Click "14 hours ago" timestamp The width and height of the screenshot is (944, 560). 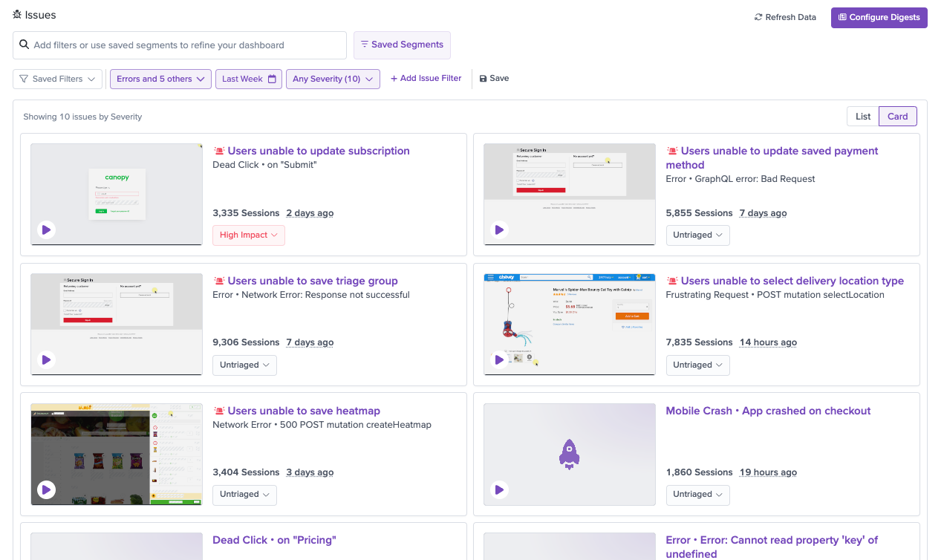tap(768, 342)
